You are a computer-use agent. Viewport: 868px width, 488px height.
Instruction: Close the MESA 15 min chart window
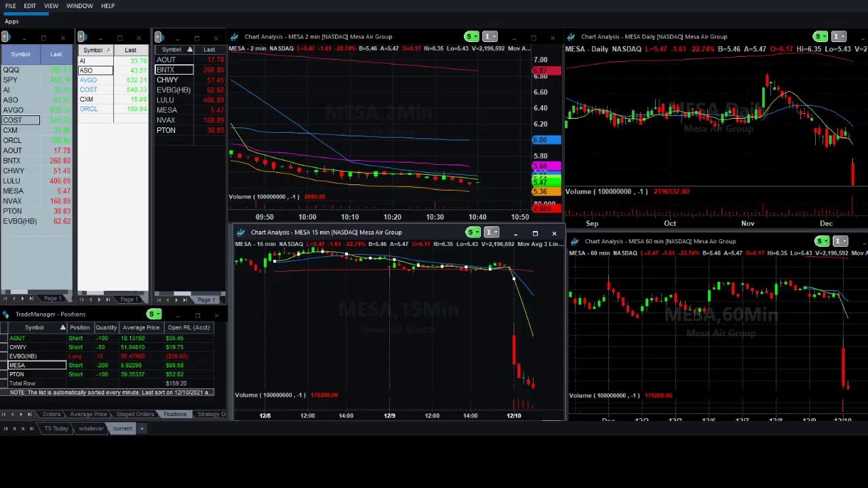pos(554,233)
